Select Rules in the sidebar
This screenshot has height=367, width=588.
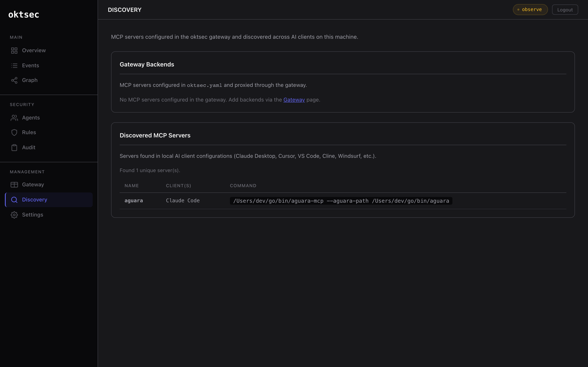click(x=29, y=133)
